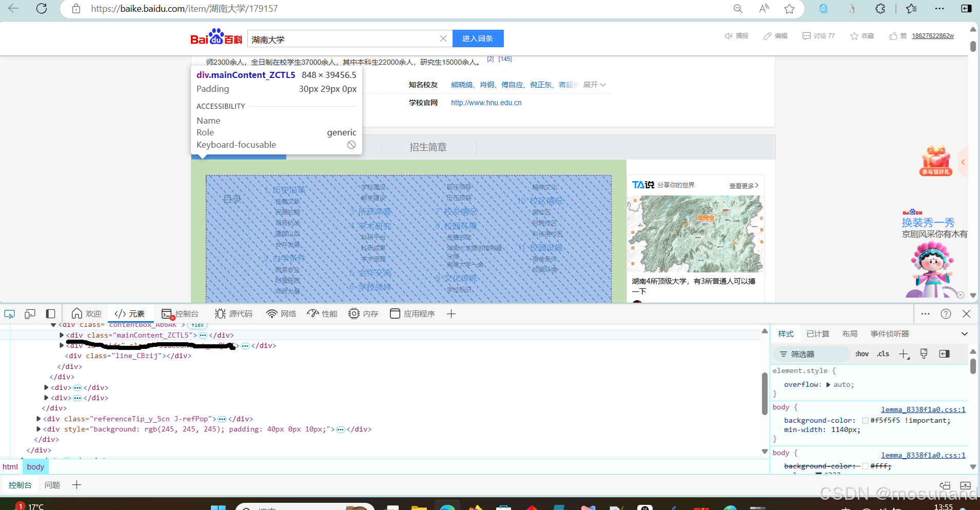The image size is (980, 510).
Task: Switch to the 网络 tab
Action: [281, 313]
